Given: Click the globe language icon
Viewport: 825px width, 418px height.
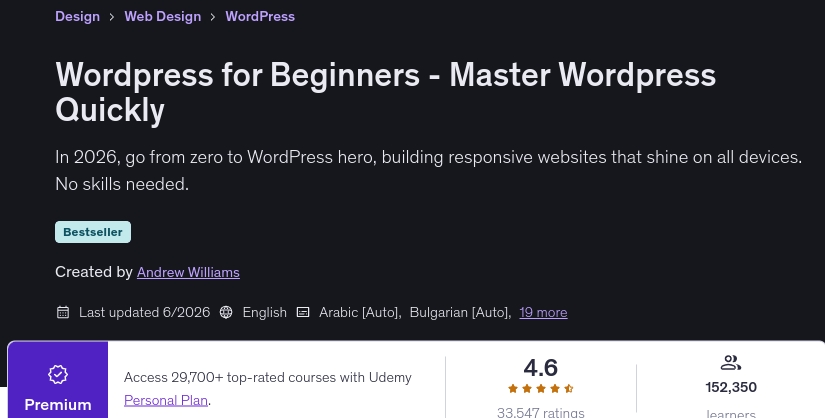Looking at the screenshot, I should [226, 312].
